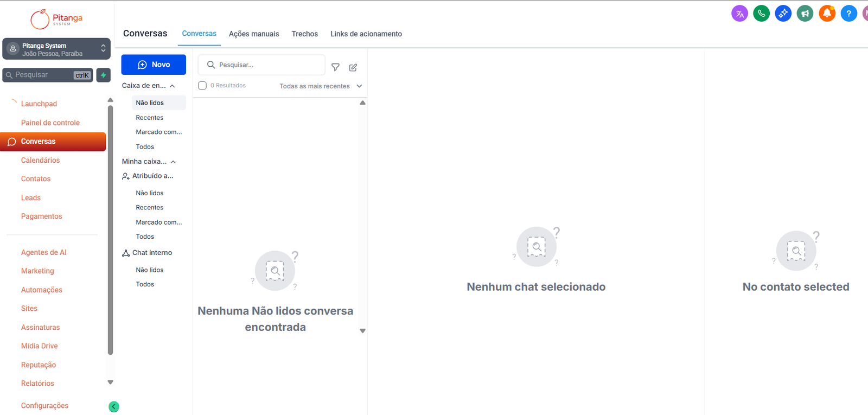Collapse the 'Caixa de en...' section
Image resolution: width=868 pixels, height=415 pixels.
coord(172,86)
